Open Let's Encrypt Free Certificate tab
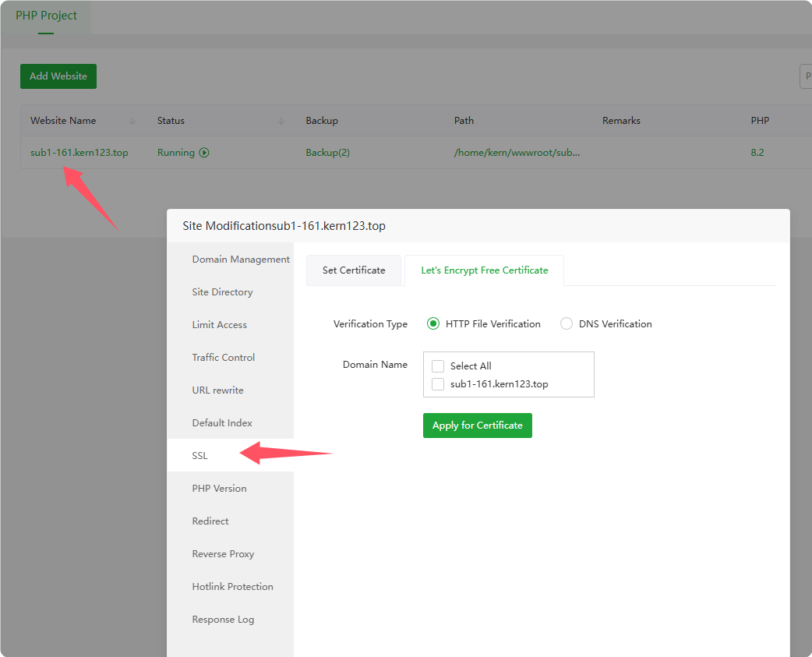Image resolution: width=812 pixels, height=657 pixels. point(484,270)
